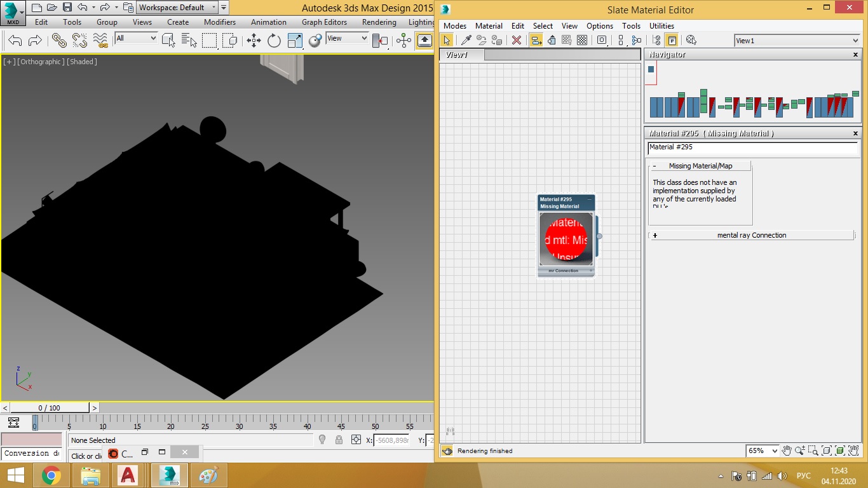Click the Material #295 node preview thumbnail
The height and width of the screenshot is (488, 868).
pos(566,239)
